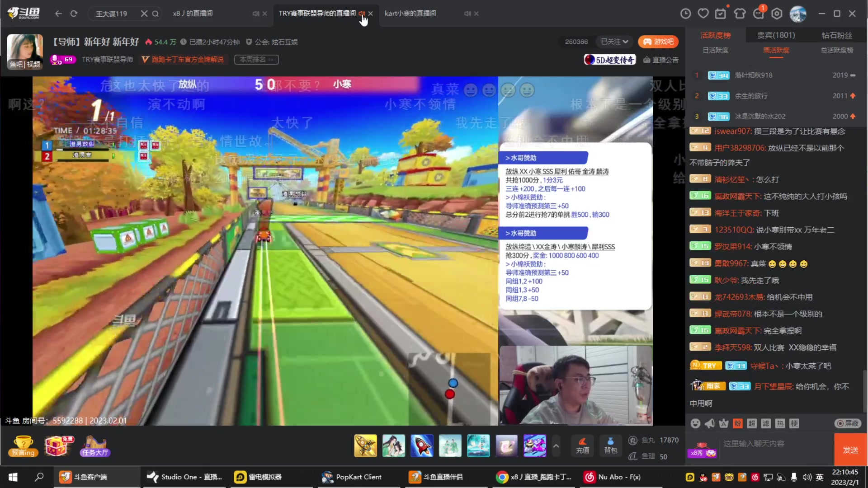Select the 贵宾(1801) tab
The image size is (868, 488).
point(776,35)
